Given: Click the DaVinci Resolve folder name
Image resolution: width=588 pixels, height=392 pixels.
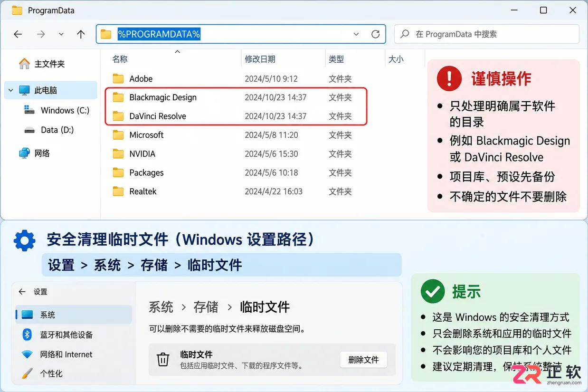Looking at the screenshot, I should click(158, 116).
